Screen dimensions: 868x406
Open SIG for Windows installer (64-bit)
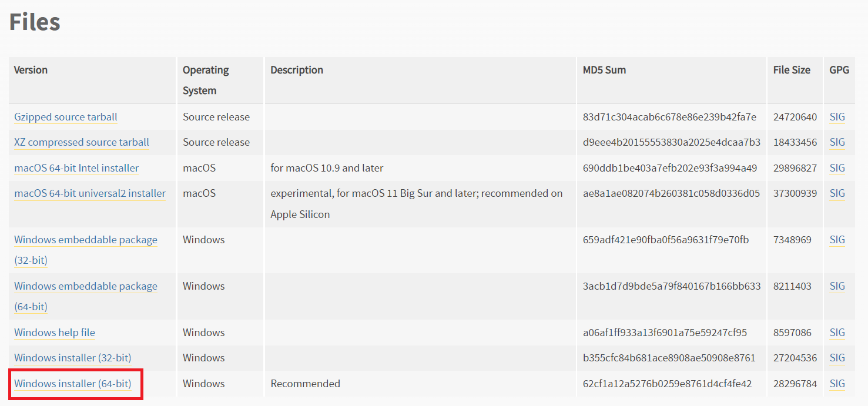837,384
